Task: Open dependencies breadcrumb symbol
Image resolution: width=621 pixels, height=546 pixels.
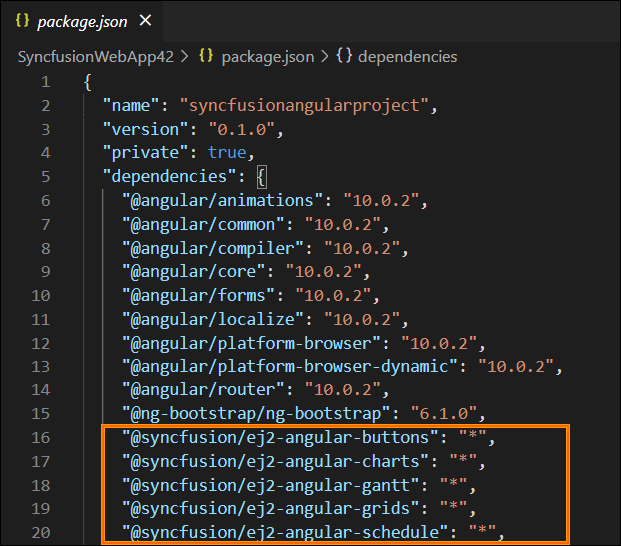Action: [406, 57]
